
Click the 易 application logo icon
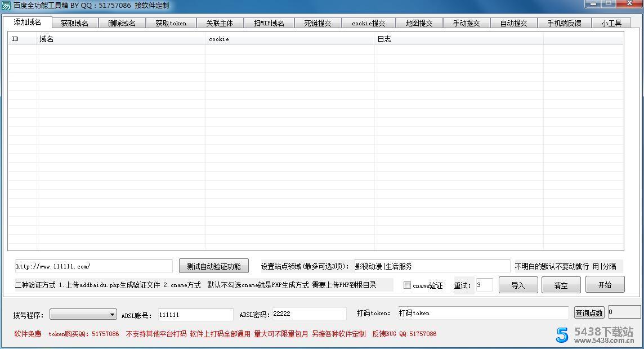coord(6,5)
